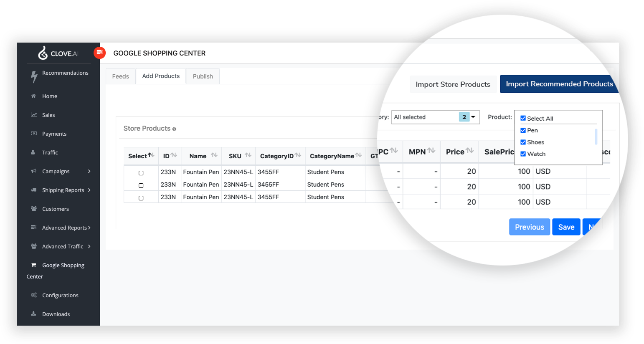Click the Clove.AI logo icon
Screen dimensions: 644x344
tap(43, 53)
